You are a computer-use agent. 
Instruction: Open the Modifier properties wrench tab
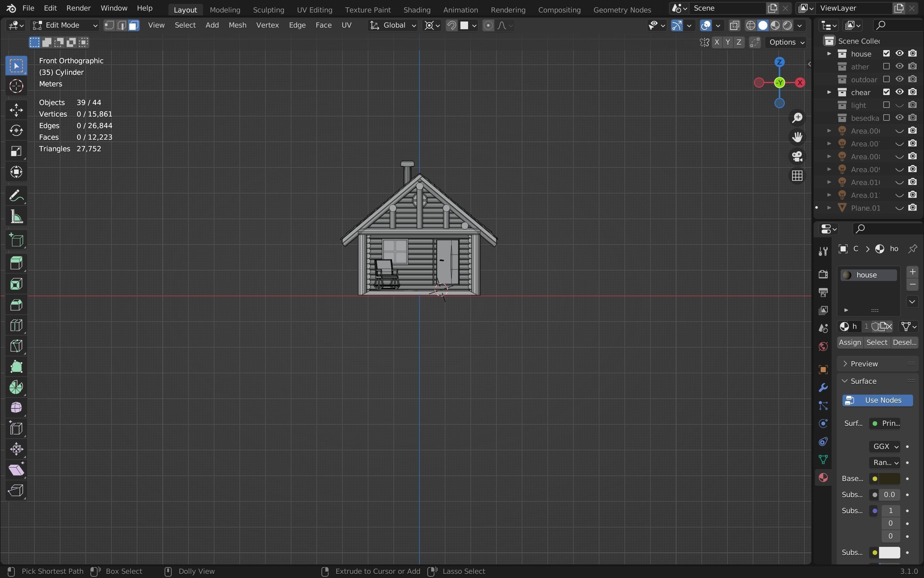tap(823, 387)
